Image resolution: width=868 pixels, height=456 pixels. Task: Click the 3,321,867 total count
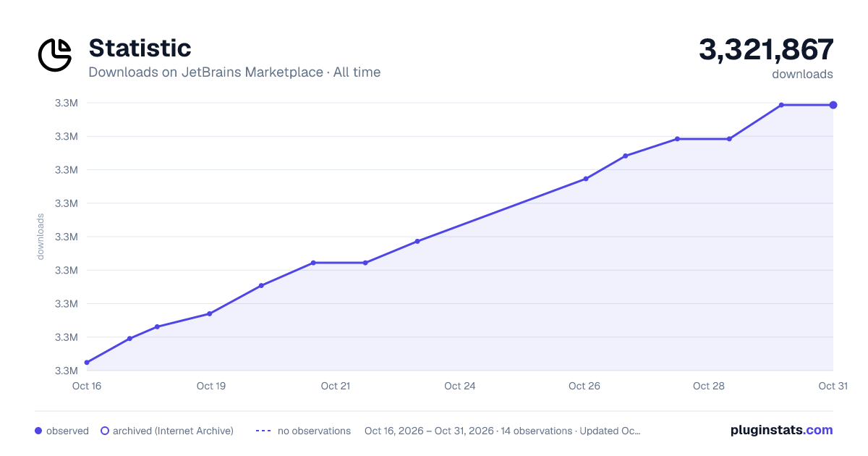pyautogui.click(x=766, y=49)
